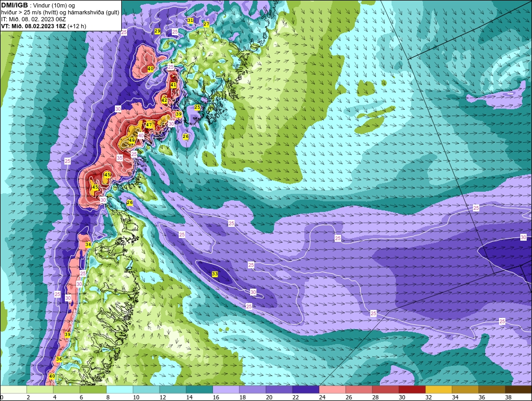Pick the mustard 34–36 legend swatch

point(465,389)
